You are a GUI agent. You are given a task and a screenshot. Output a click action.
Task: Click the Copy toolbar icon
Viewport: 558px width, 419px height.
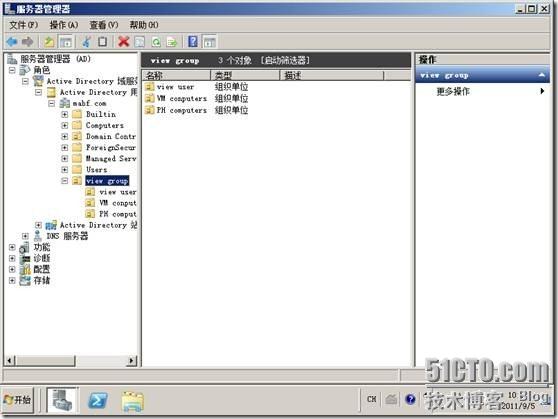pyautogui.click(x=103, y=42)
